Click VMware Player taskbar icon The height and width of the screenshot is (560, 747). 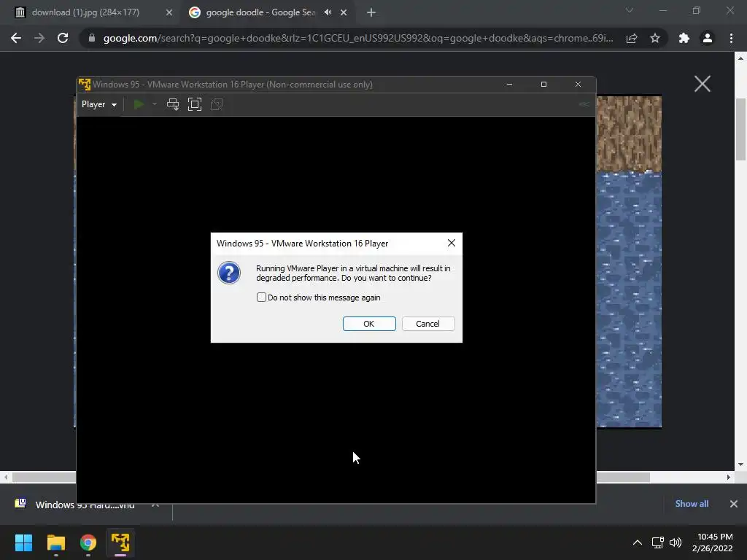tap(120, 542)
